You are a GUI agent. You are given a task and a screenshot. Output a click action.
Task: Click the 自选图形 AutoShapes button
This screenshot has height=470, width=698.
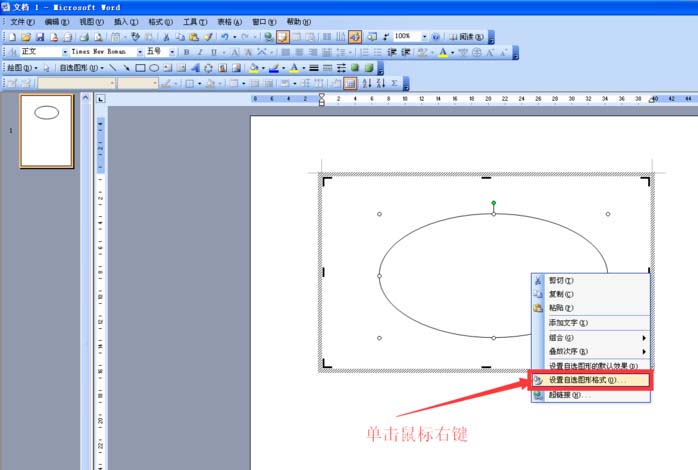tap(81, 68)
